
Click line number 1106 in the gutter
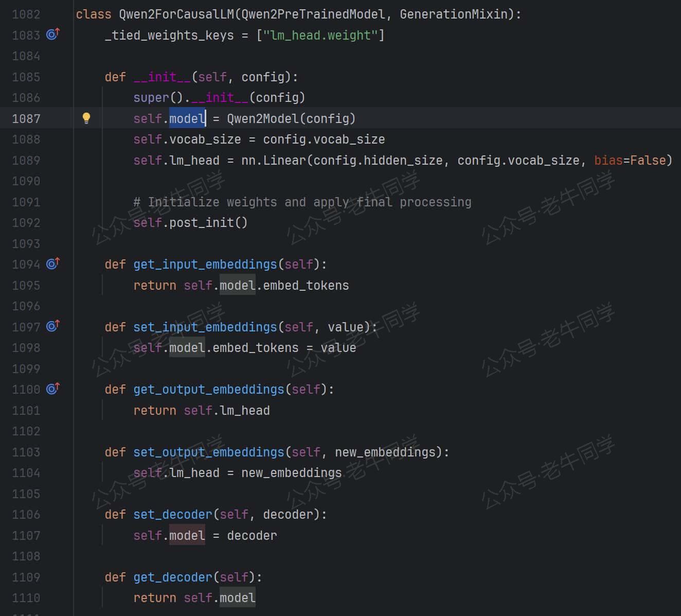[26, 515]
